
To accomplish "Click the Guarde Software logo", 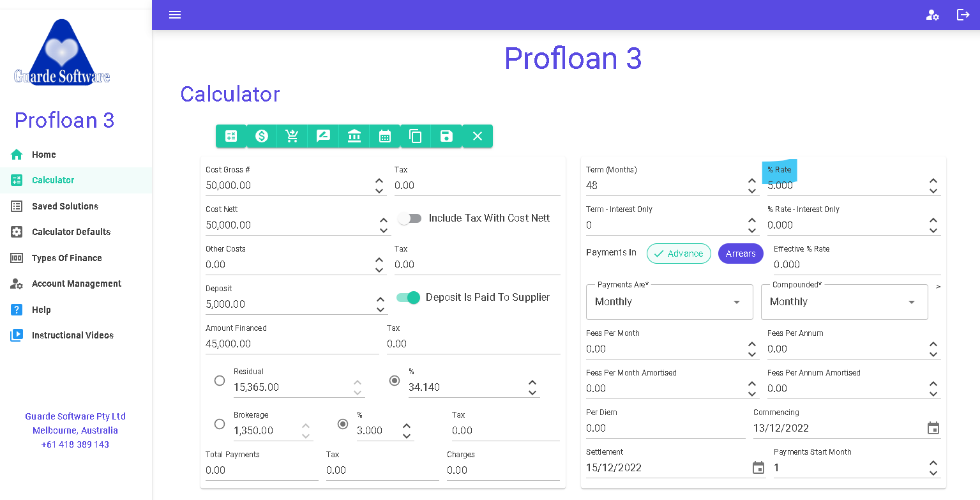I will pyautogui.click(x=62, y=52).
